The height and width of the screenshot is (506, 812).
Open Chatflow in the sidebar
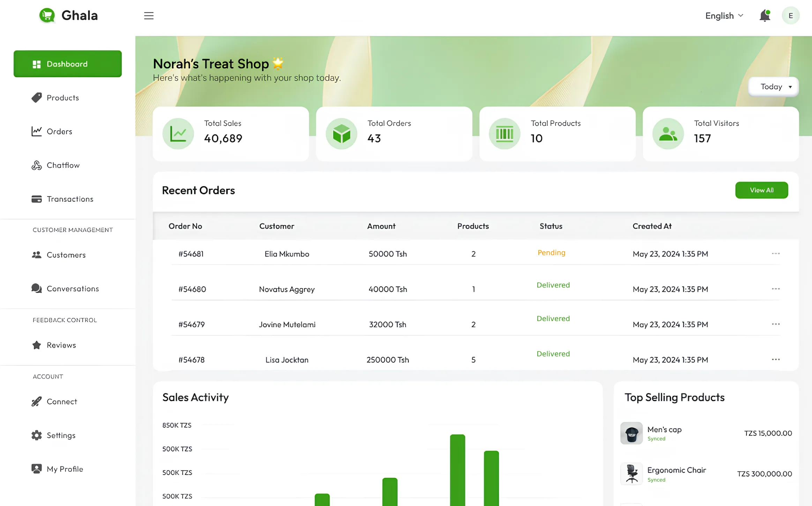63,165
